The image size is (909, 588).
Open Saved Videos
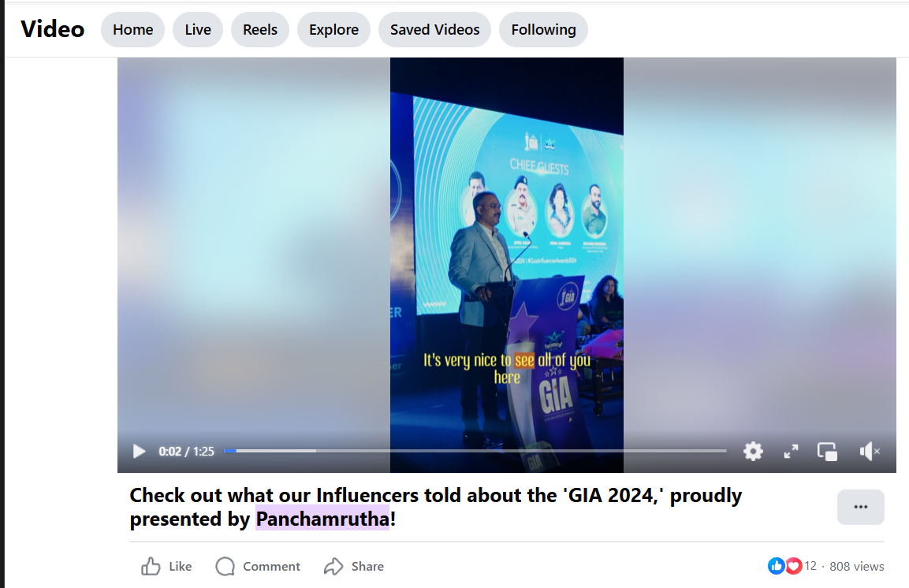pyautogui.click(x=434, y=29)
